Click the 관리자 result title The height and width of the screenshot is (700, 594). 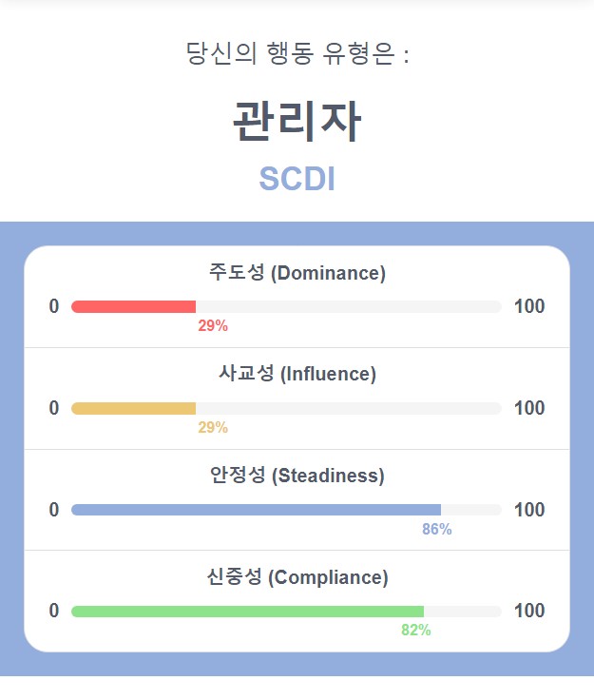click(297, 121)
